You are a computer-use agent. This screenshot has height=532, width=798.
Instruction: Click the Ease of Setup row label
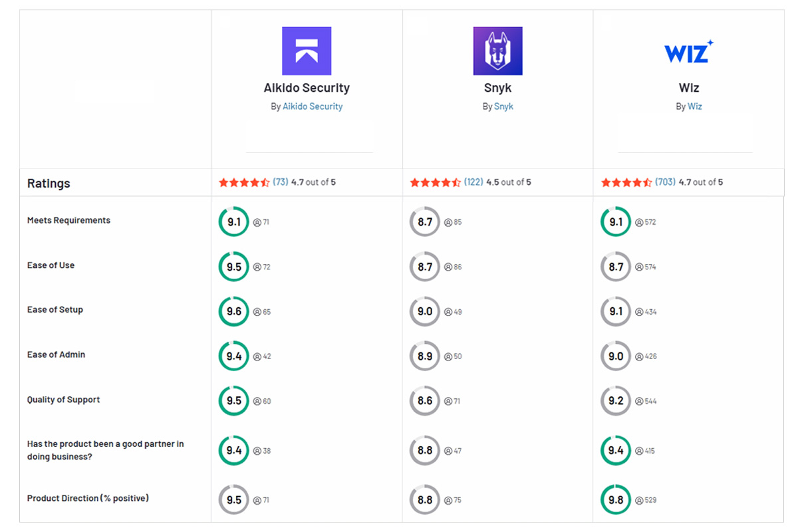55,309
